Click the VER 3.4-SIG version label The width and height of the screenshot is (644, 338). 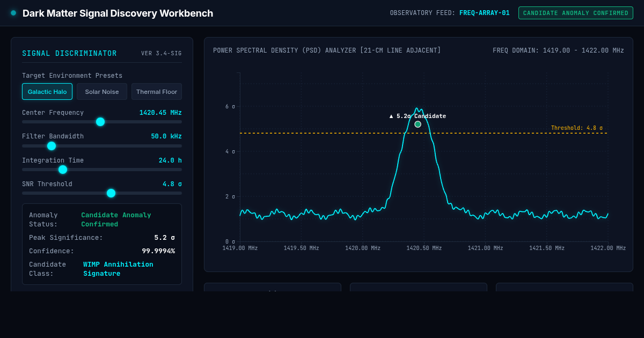click(162, 54)
